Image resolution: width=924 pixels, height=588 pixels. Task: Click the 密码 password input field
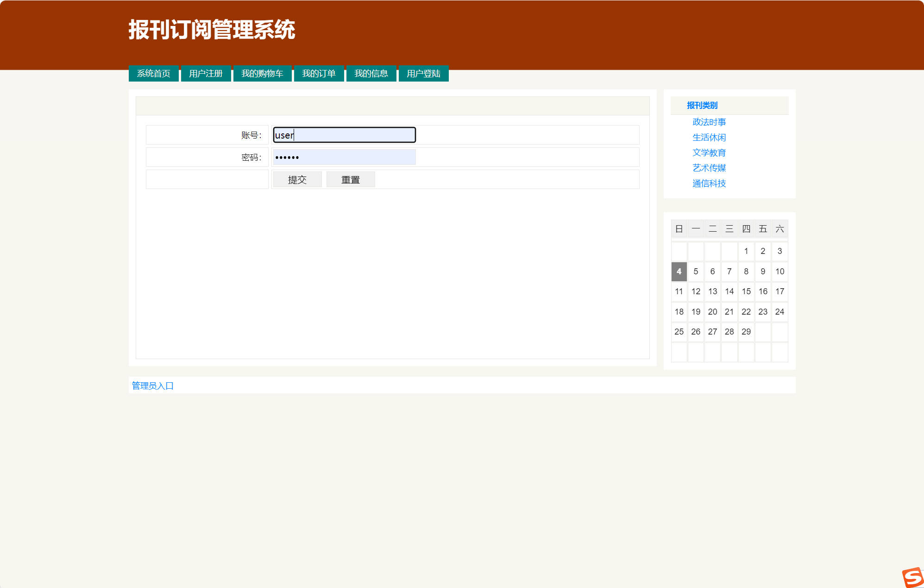[x=344, y=157]
